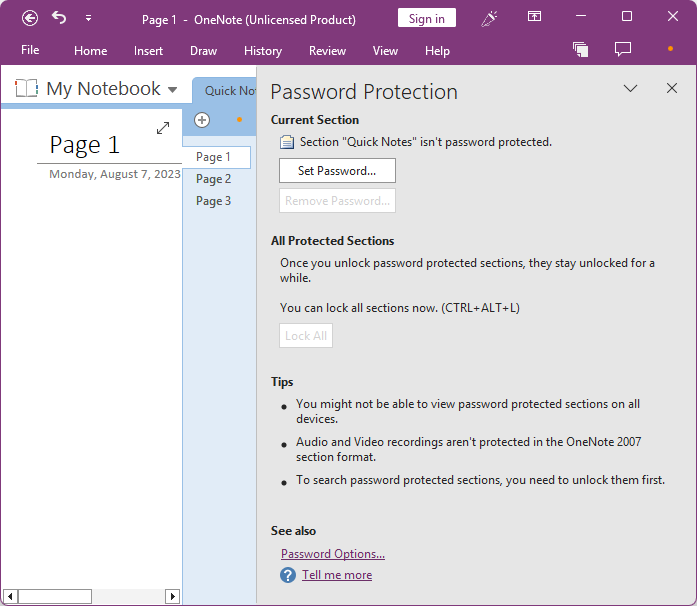Click the Quick Notes section icon
Image resolution: width=697 pixels, height=606 pixels.
287,142
